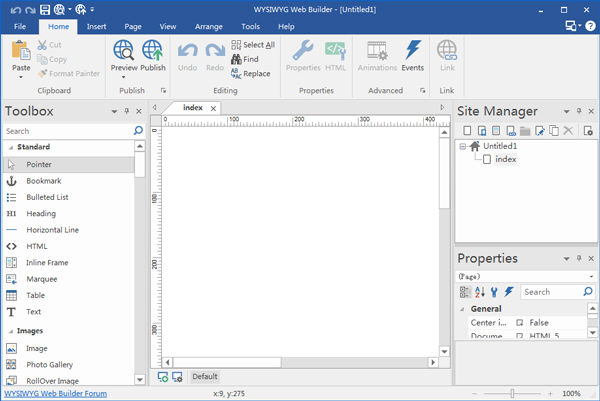Image resolution: width=600 pixels, height=401 pixels.
Task: Select the Pointer tool
Action: point(69,165)
